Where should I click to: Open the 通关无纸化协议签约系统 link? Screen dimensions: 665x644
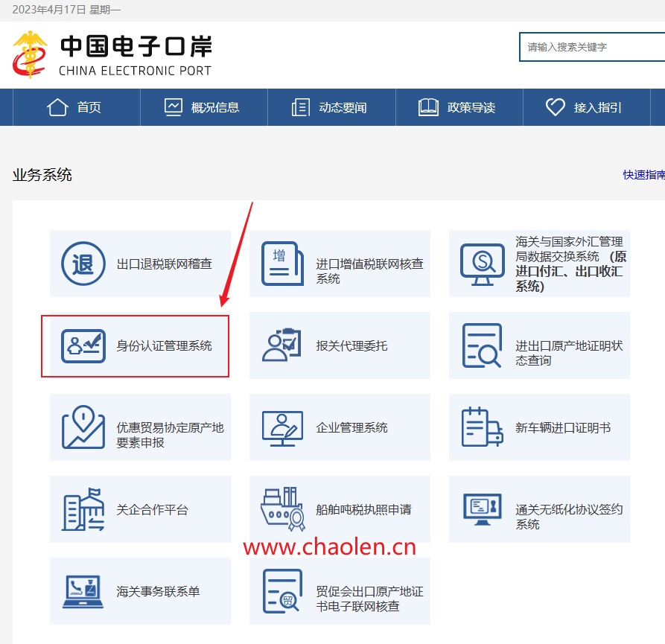(x=568, y=517)
